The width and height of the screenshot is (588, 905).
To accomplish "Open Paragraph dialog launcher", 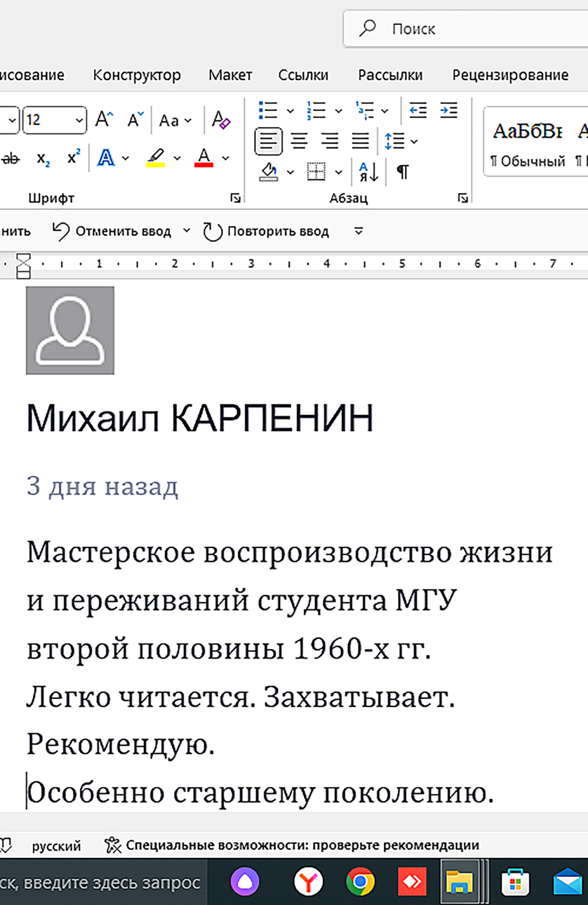I will click(x=463, y=198).
